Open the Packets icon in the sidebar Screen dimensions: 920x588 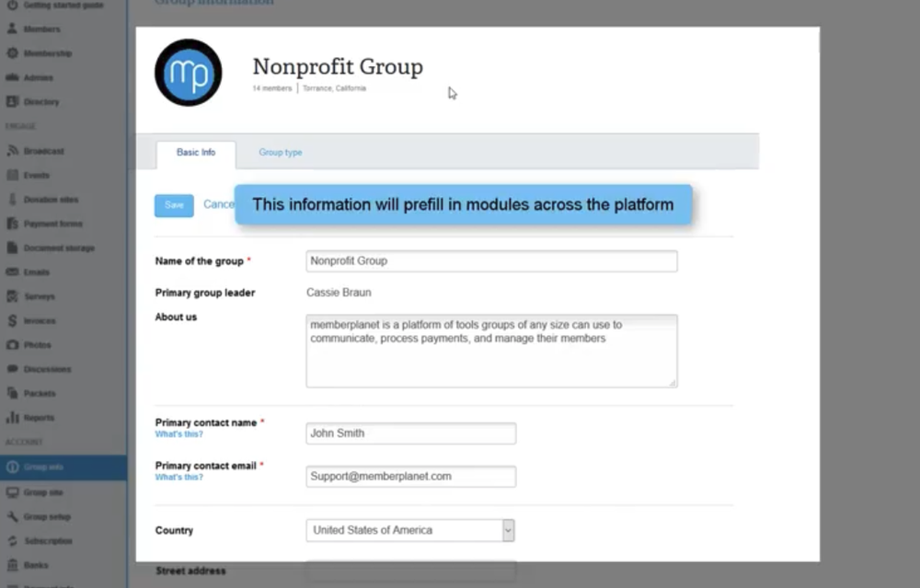click(x=12, y=393)
